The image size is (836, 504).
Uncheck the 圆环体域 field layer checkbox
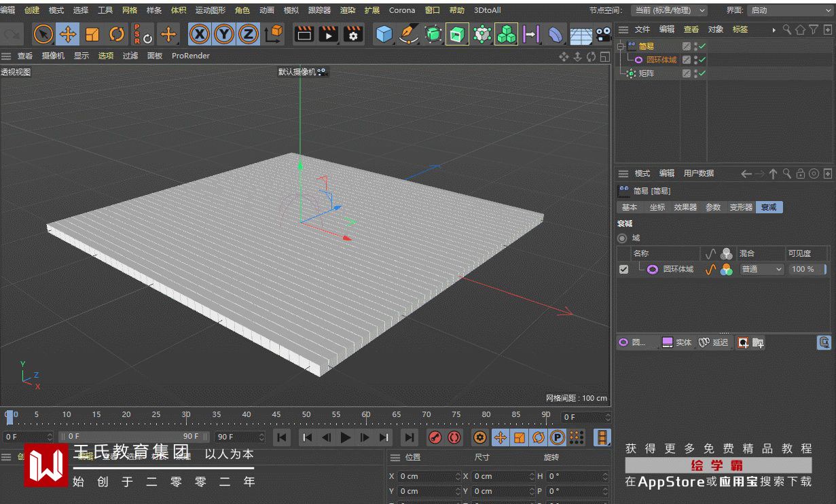[x=623, y=270]
